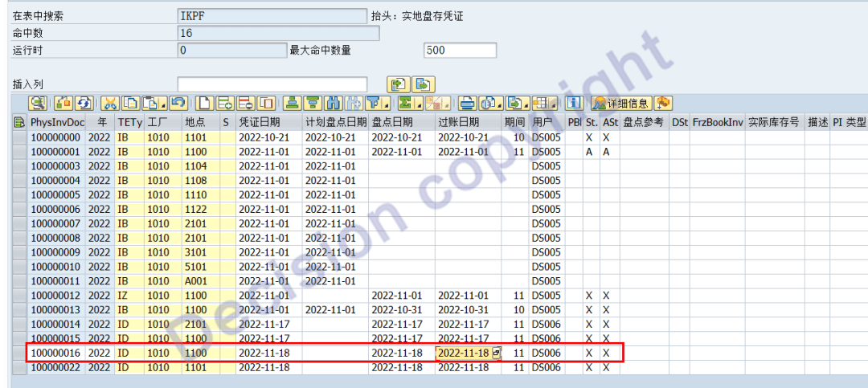Screen dimensions: 868x388
Task: Click the 命中数 field showing 16
Action: pos(278,33)
